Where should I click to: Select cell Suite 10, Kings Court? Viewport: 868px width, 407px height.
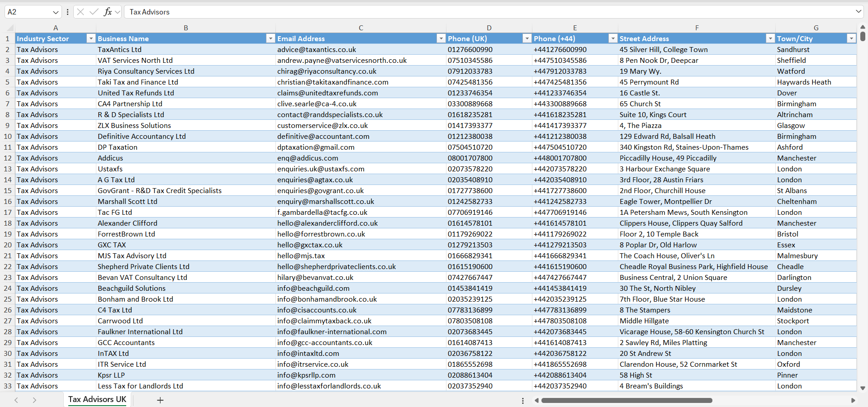coord(697,115)
